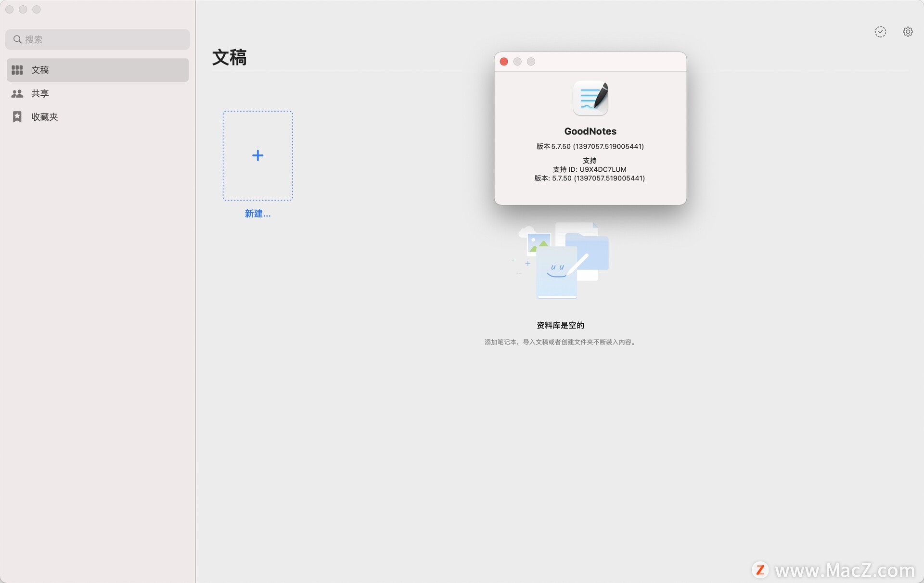This screenshot has width=924, height=583.
Task: Click the 支持 ID: U9X4DC7LUM text
Action: (590, 169)
